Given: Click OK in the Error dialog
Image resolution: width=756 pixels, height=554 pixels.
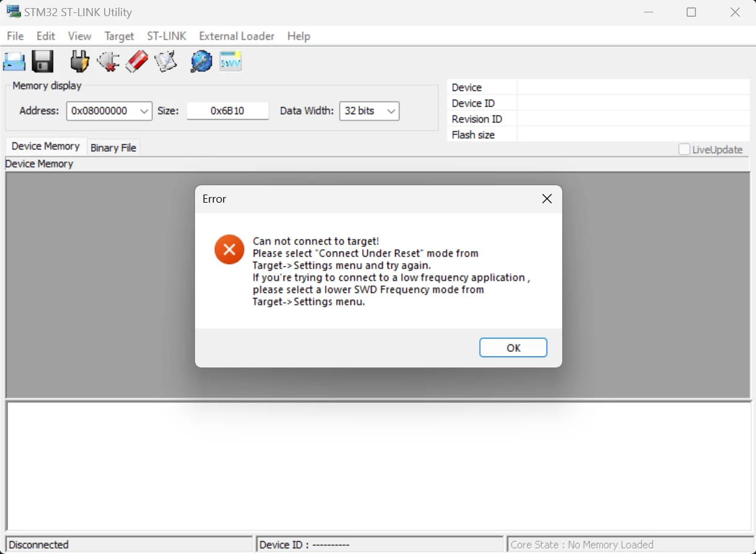Looking at the screenshot, I should [513, 348].
